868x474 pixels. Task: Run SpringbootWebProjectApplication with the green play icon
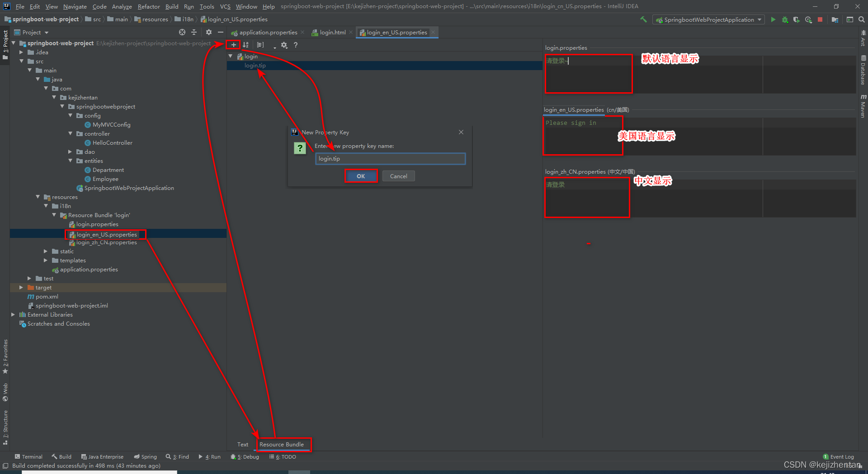point(773,19)
